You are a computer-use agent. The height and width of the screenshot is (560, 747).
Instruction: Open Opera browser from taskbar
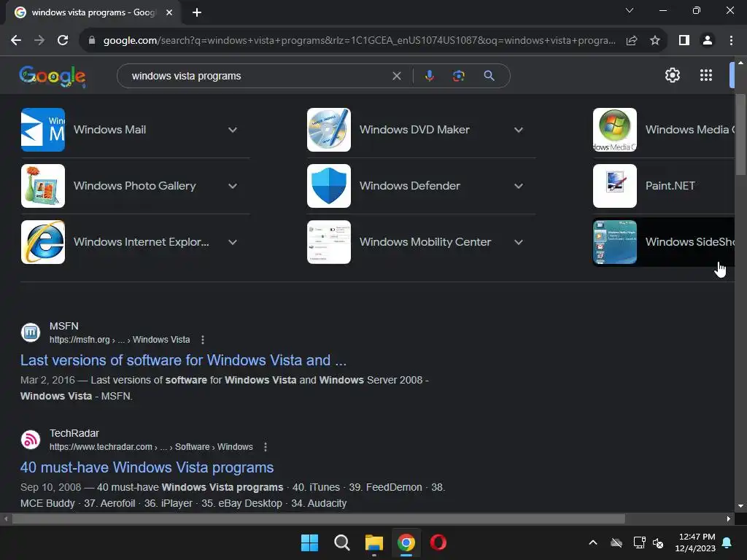coord(438,542)
